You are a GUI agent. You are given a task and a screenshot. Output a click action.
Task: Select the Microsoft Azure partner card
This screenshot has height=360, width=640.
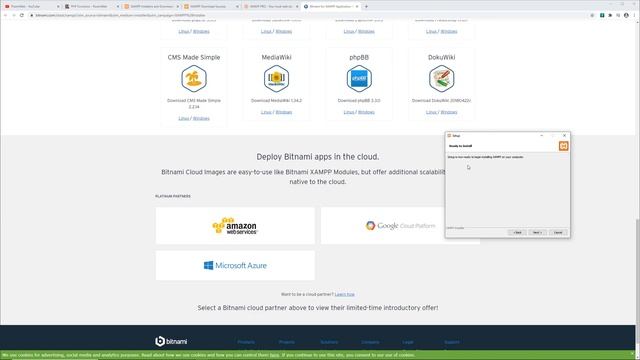click(x=235, y=265)
